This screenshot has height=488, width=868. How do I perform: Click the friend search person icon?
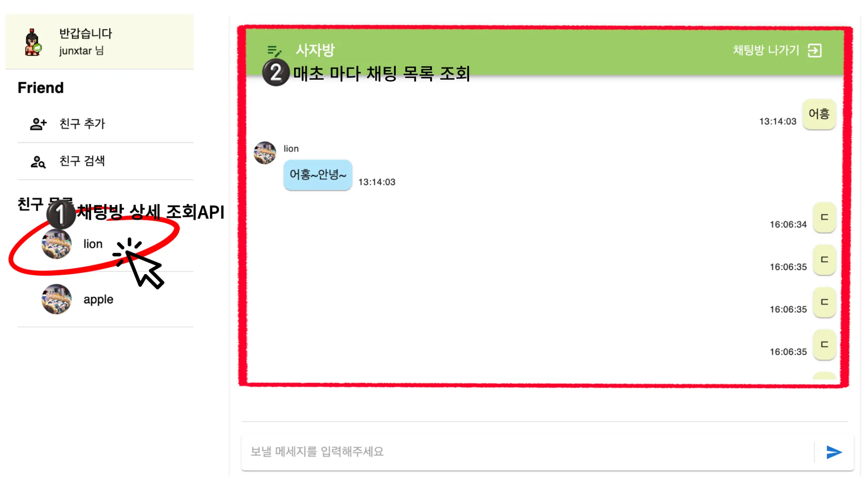tap(38, 162)
